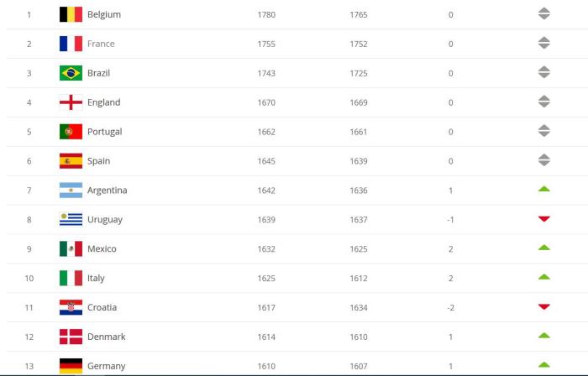Click the Brazil flag icon

click(x=71, y=73)
